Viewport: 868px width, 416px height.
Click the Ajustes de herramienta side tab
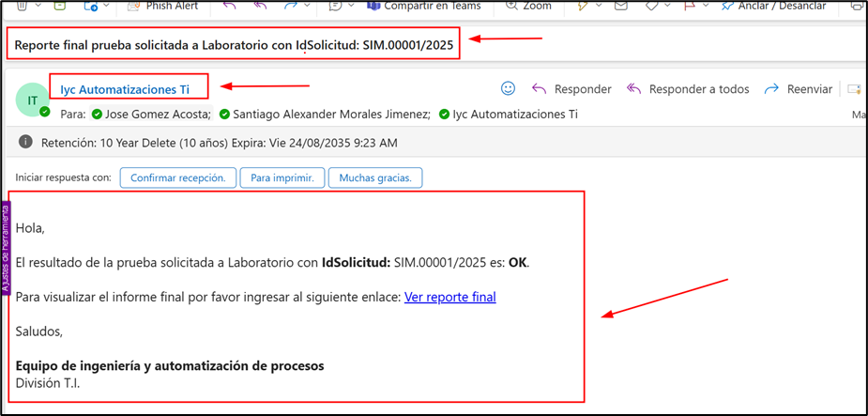tap(6, 249)
